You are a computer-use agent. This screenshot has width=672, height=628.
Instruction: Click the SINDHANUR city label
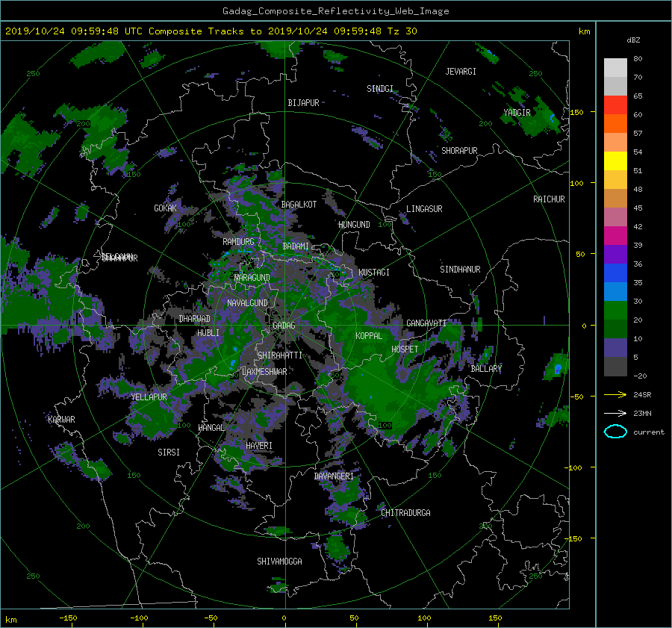point(460,270)
